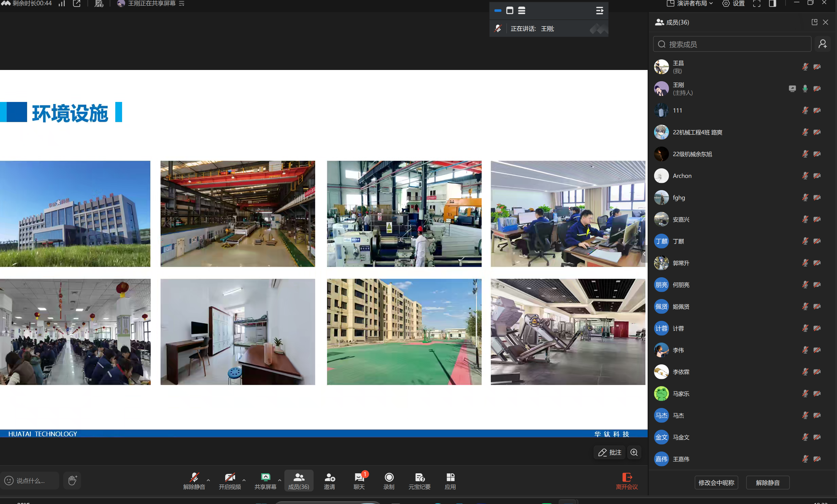The image size is (837, 504).
Task: Open the floating panel's options menu icon
Action: [x=600, y=11]
